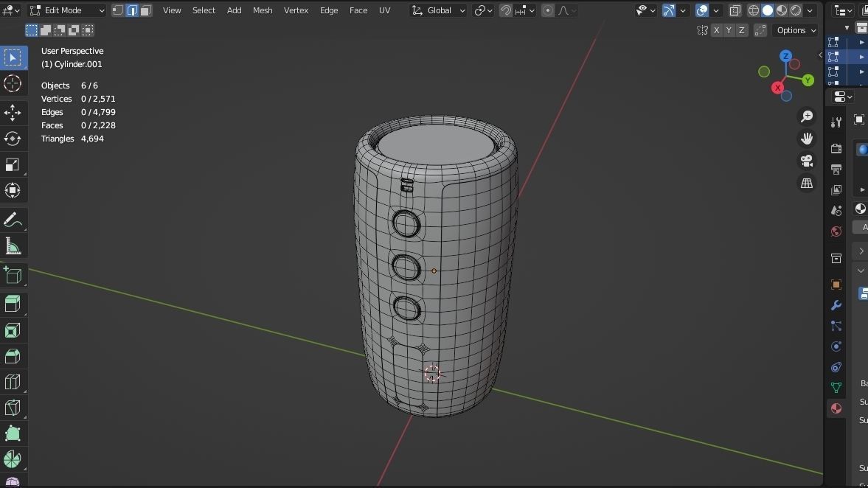
Task: Select the Spin tool
Action: [x=13, y=460]
